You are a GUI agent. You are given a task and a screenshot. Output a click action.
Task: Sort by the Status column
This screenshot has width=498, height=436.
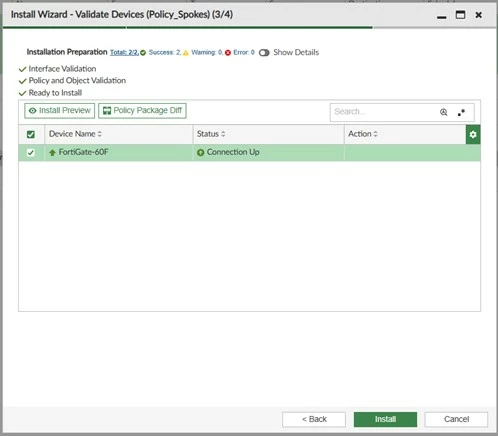pyautogui.click(x=211, y=134)
